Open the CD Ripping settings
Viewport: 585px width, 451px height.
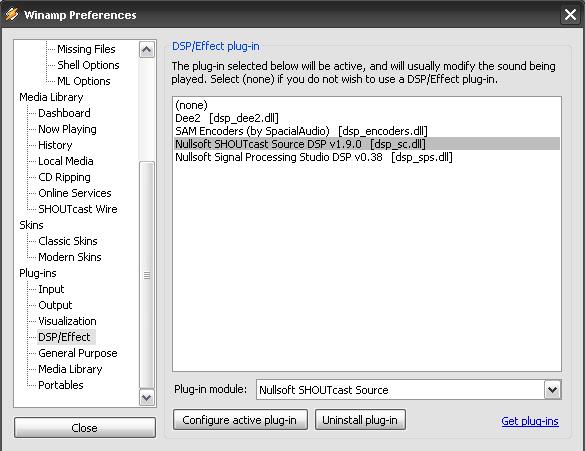64,177
